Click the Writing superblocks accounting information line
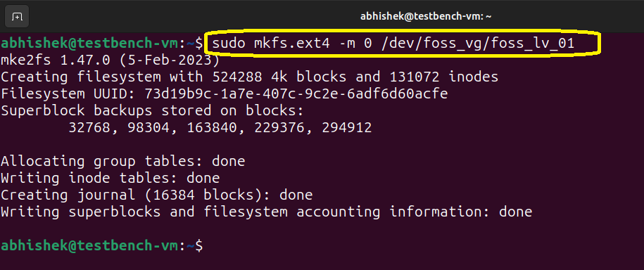The image size is (644, 270). pos(266,212)
